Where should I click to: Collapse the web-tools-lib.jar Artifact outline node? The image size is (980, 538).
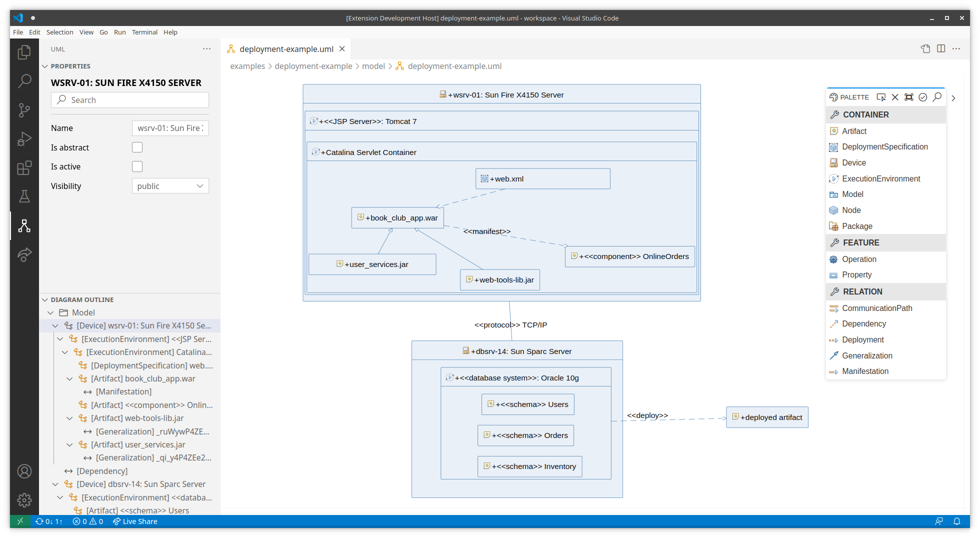(69, 418)
